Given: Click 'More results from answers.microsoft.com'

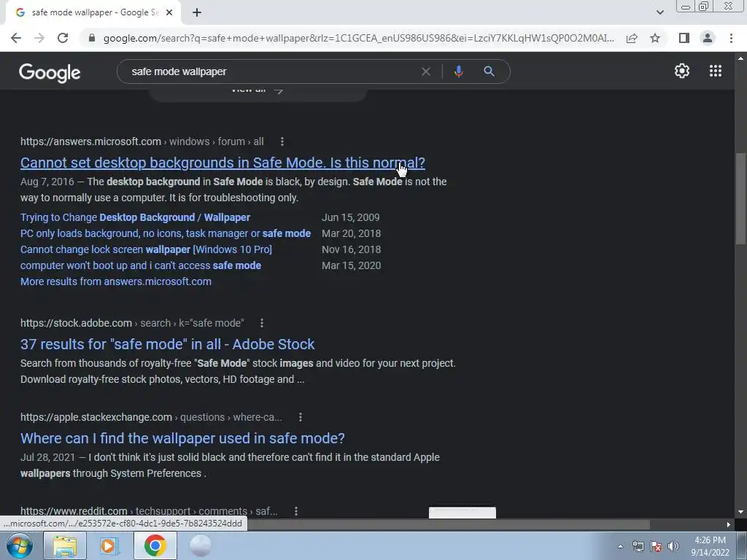Looking at the screenshot, I should [116, 281].
